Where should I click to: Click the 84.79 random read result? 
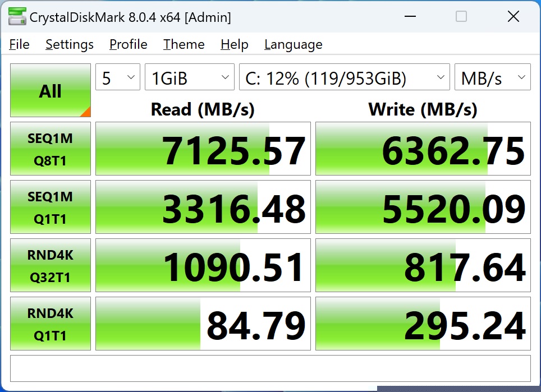click(x=203, y=324)
